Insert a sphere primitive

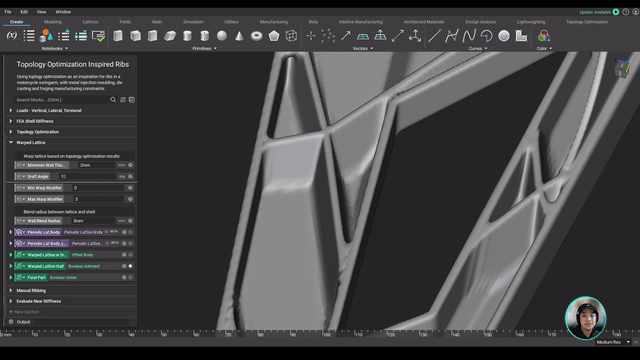pos(222,36)
